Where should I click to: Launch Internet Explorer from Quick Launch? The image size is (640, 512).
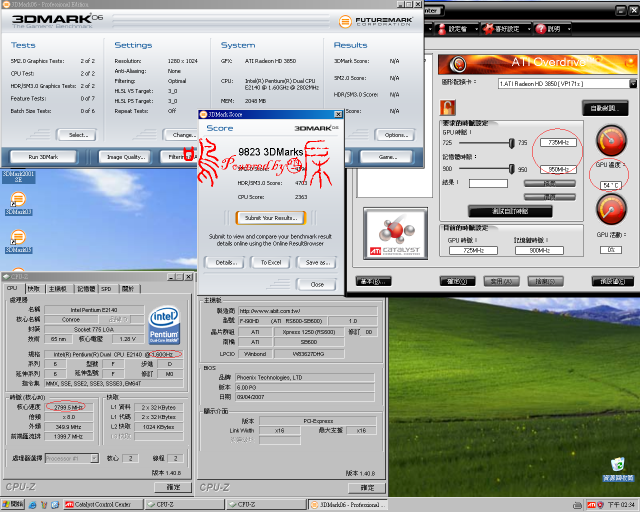coord(33,505)
